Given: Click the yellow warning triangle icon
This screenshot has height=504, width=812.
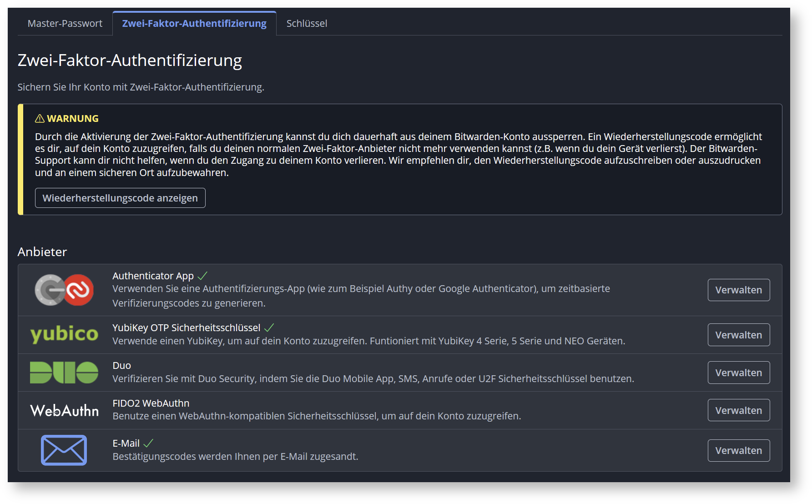Looking at the screenshot, I should (x=40, y=119).
